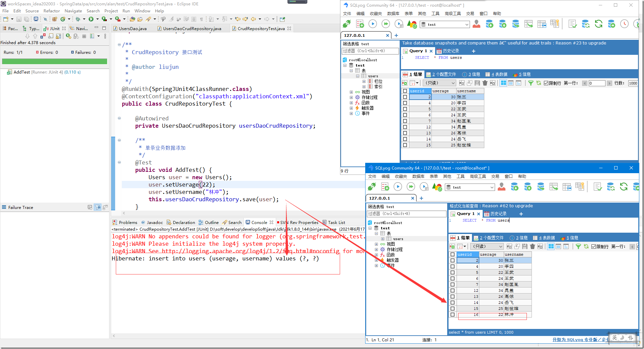
Task: Click grid view icon in back SQLyog result toolbar
Action: 503,83
